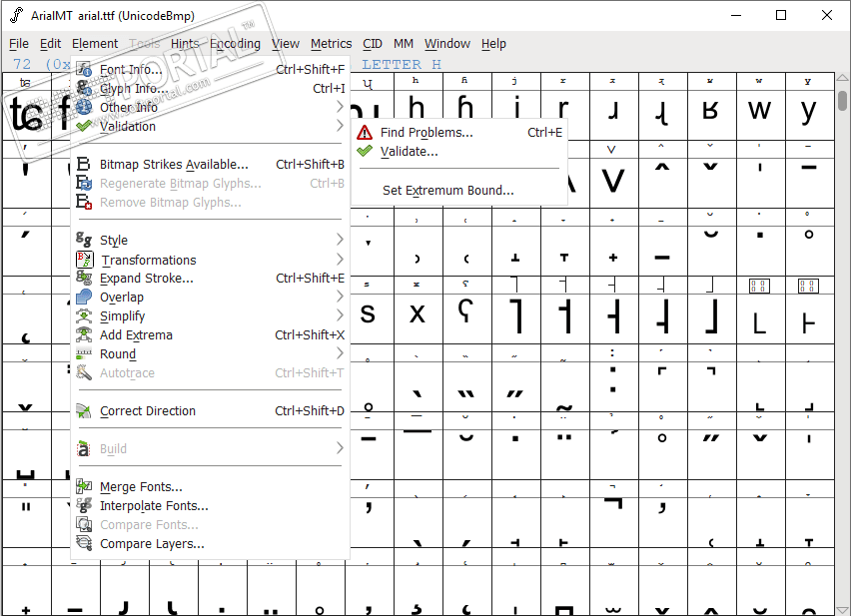Viewport: 851px width, 616px height.
Task: Click the Overlap icon
Action: click(84, 297)
